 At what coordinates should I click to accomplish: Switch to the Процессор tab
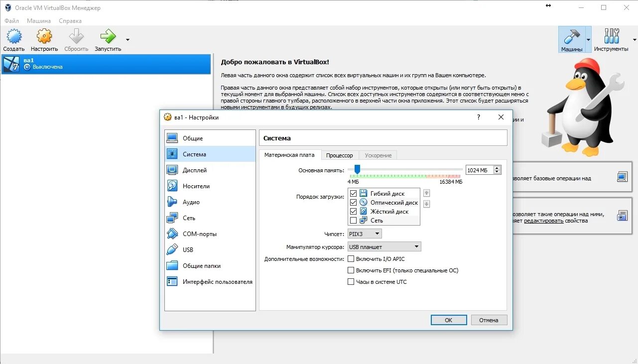click(x=339, y=155)
